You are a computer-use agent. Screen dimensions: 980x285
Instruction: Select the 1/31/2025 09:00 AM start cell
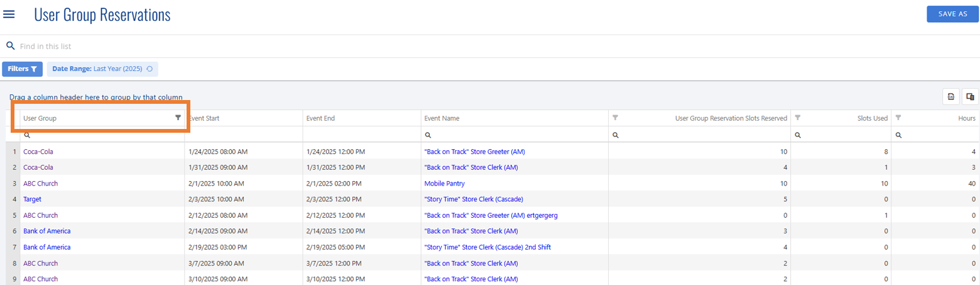(244, 167)
